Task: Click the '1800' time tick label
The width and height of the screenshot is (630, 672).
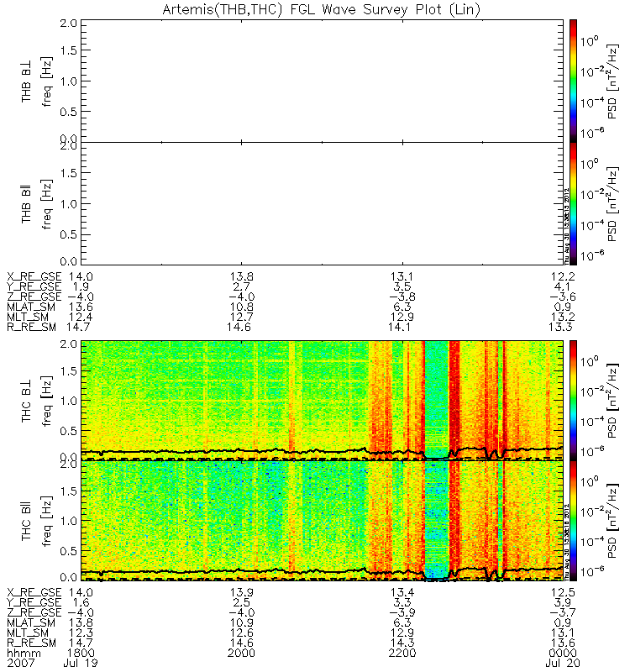Action: [81, 654]
